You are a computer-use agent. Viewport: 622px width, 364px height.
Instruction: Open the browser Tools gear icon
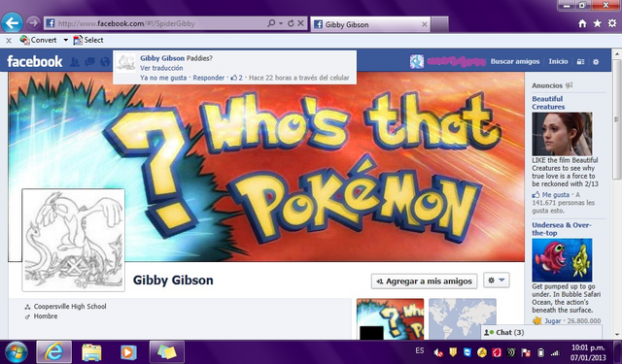(x=612, y=23)
